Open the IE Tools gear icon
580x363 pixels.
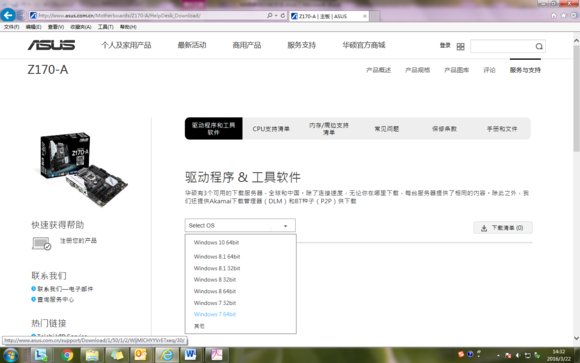click(x=574, y=16)
